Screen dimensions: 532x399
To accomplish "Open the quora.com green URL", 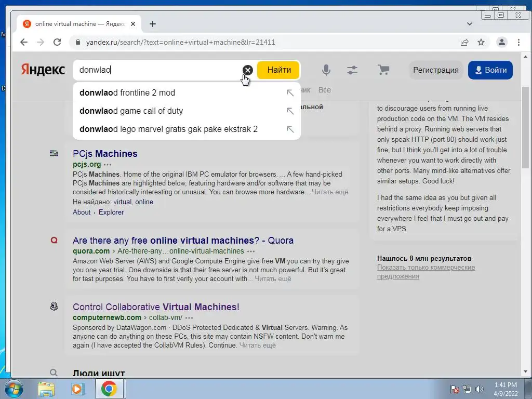I will pos(91,251).
